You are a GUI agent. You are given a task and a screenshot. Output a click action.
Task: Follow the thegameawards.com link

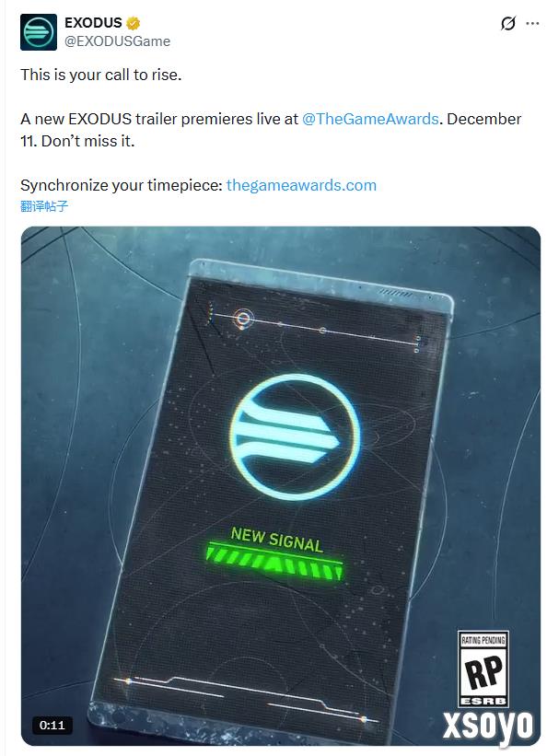(x=301, y=185)
